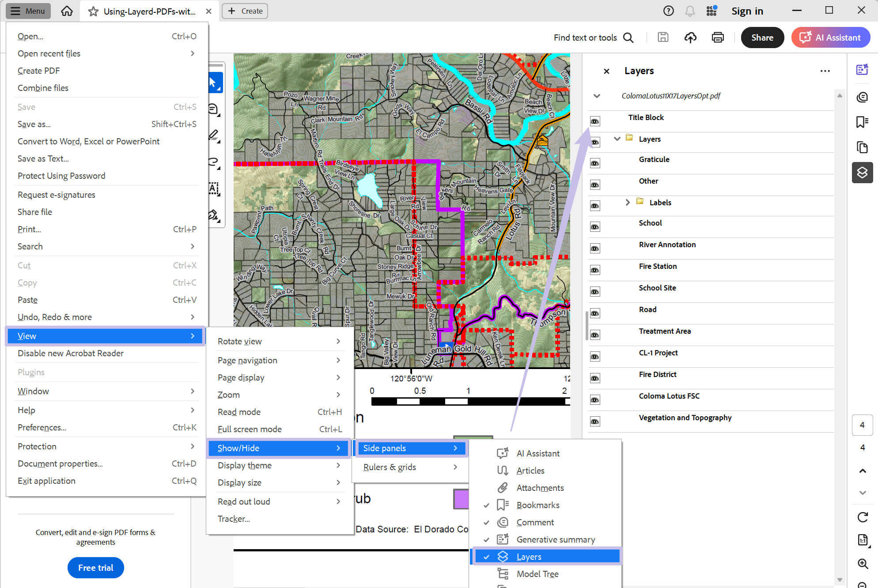Image resolution: width=878 pixels, height=588 pixels.
Task: Toggle visibility of the Graticule layer
Action: (x=594, y=163)
